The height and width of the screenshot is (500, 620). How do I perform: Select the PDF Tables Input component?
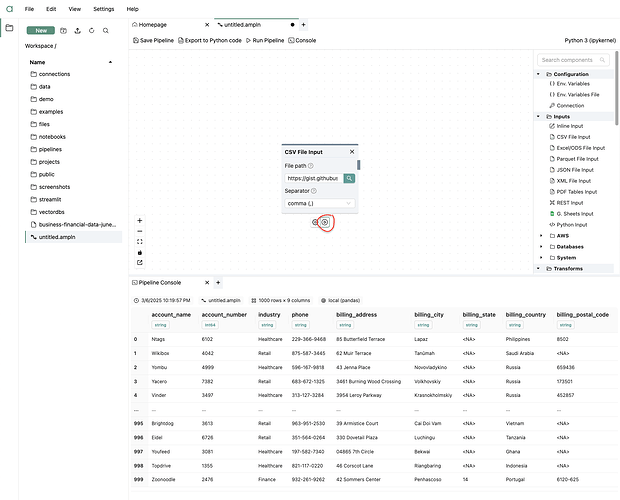tap(573, 192)
